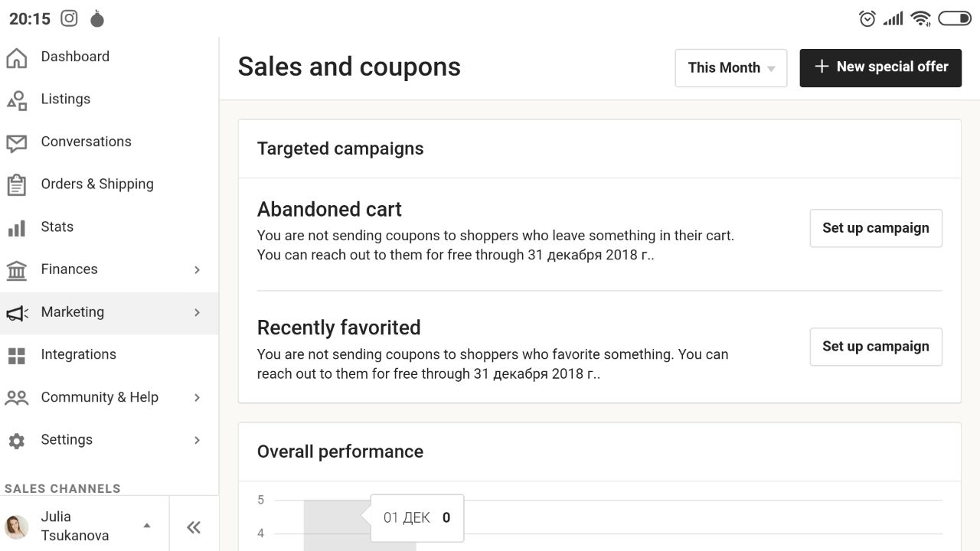This screenshot has width=980, height=551.
Task: Select the Marketing menu item
Action: [x=109, y=313]
